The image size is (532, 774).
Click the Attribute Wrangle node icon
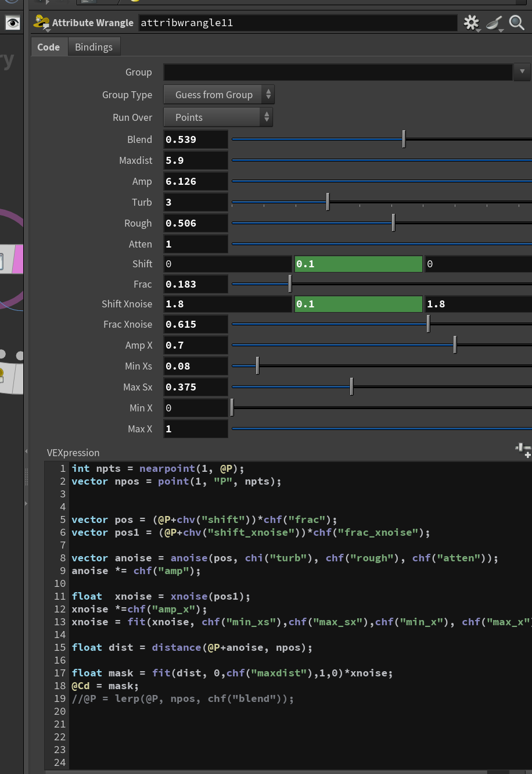[x=42, y=23]
